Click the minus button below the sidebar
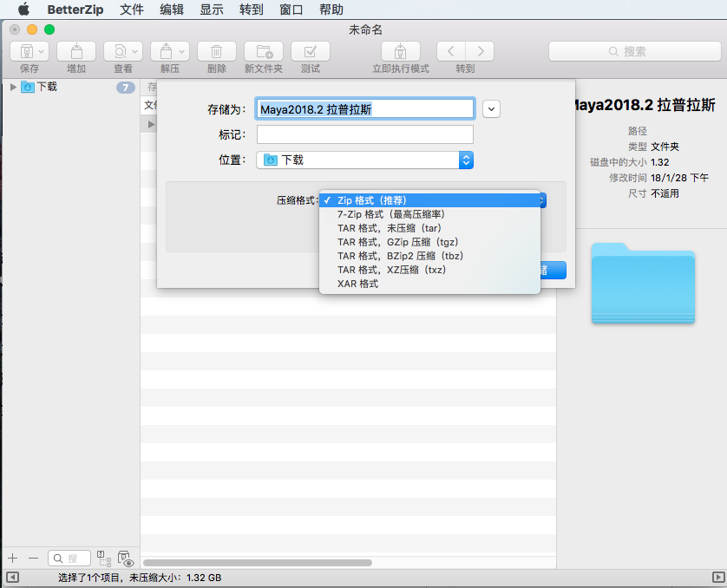Screen dimensions: 727x588 click(33, 559)
